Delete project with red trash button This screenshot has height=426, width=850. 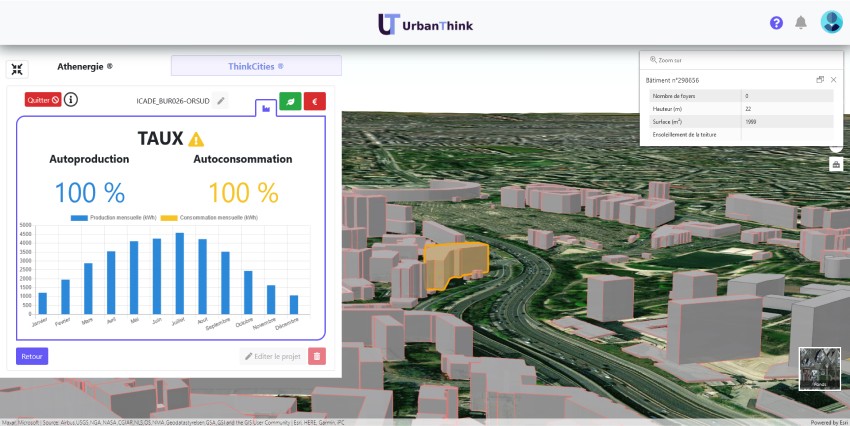pyautogui.click(x=317, y=356)
